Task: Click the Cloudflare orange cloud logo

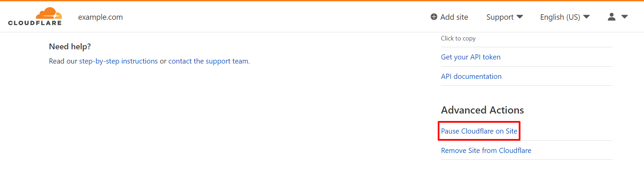Action: [49, 13]
